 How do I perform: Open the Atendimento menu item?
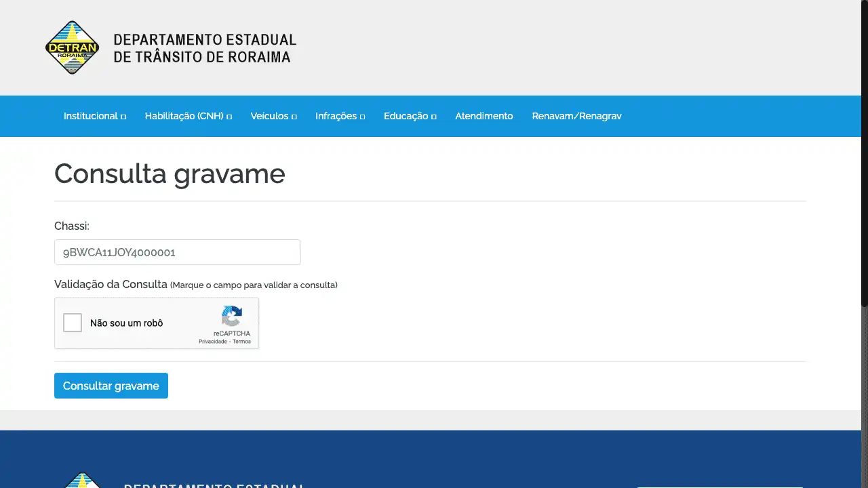484,116
